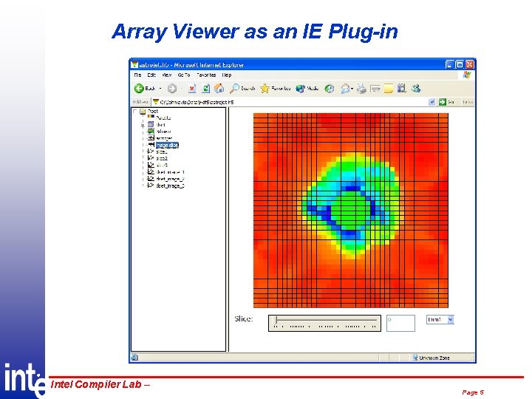This screenshot has height=399, width=532.
Task: Select the astrojet tree item
Action: (164, 138)
